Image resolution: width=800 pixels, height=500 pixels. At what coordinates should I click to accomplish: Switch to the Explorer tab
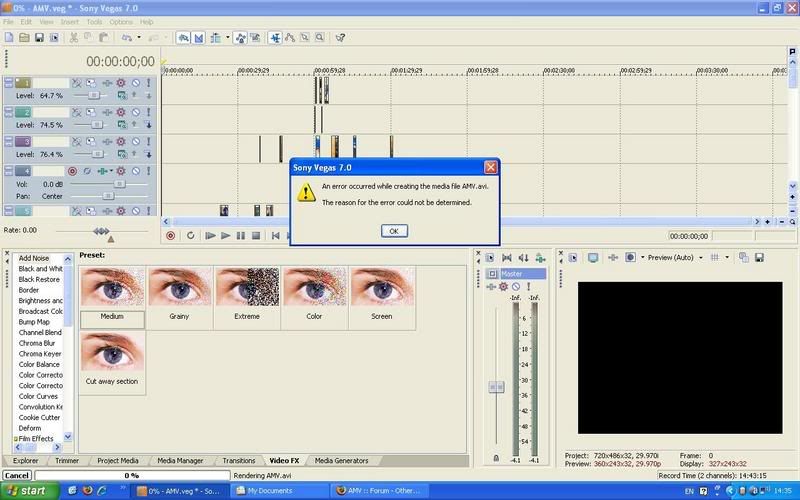26,461
